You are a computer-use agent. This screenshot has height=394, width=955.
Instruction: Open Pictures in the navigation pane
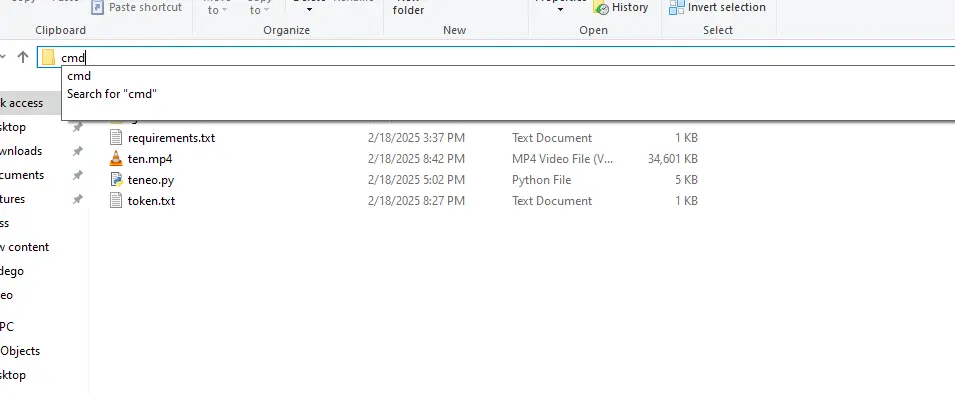13,199
